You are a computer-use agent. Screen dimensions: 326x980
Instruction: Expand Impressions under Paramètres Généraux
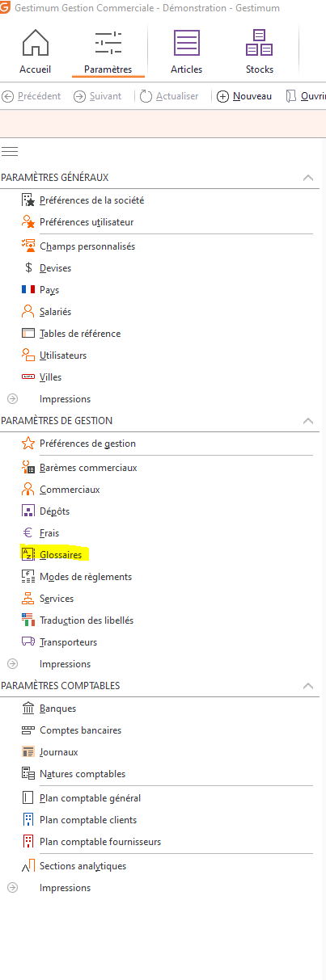pos(12,398)
